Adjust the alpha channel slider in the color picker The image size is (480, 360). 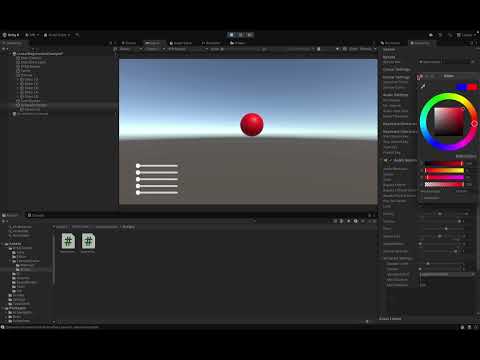click(x=444, y=184)
